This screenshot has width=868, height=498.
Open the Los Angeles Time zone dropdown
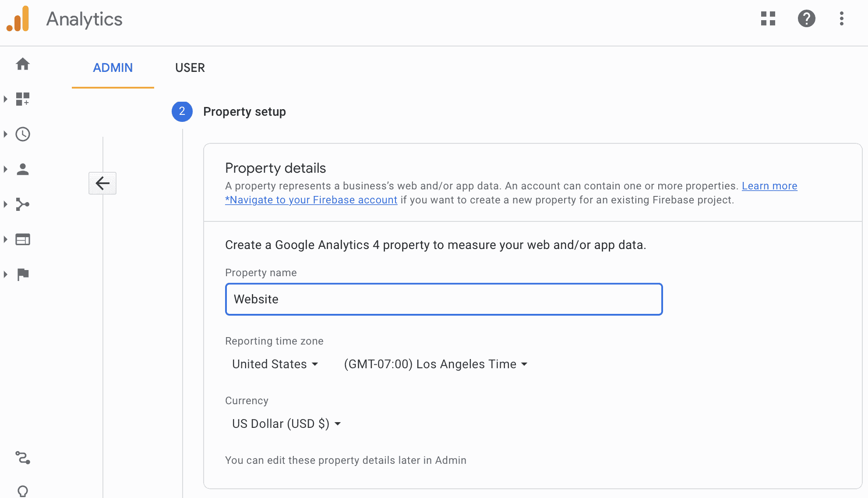[436, 364]
